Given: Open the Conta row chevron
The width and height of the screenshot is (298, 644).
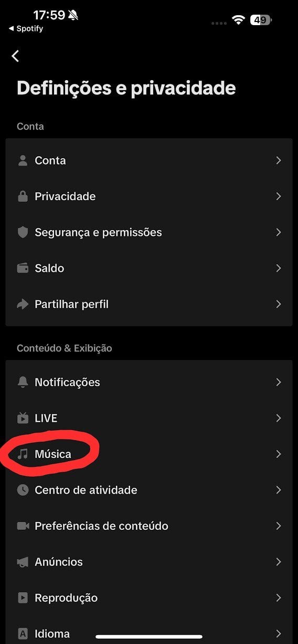Looking at the screenshot, I should tap(279, 160).
